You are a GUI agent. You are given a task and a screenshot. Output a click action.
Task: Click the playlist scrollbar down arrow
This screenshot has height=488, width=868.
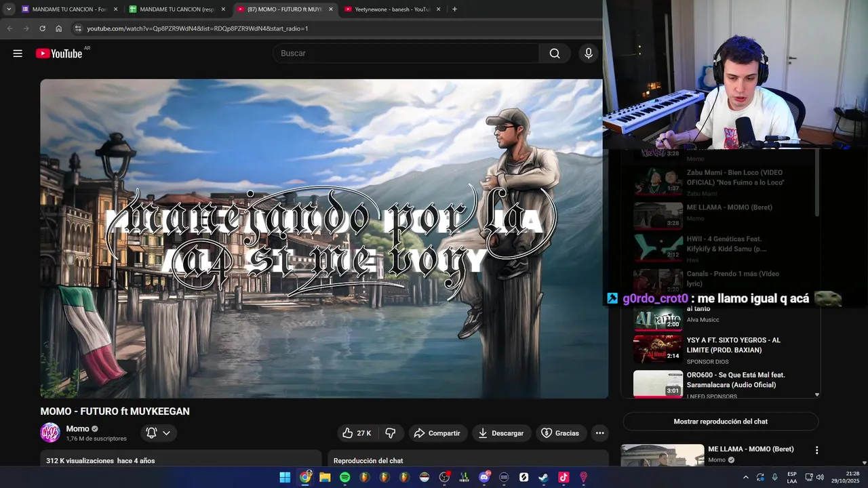tap(816, 394)
